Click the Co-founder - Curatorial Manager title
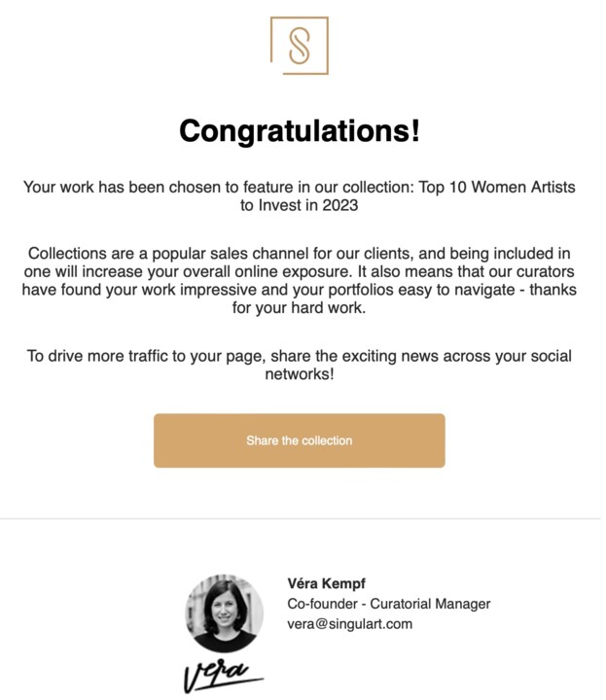 click(388, 604)
